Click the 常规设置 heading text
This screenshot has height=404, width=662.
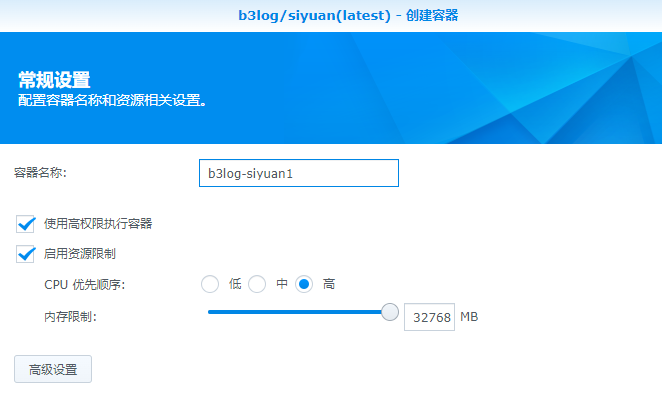54,80
